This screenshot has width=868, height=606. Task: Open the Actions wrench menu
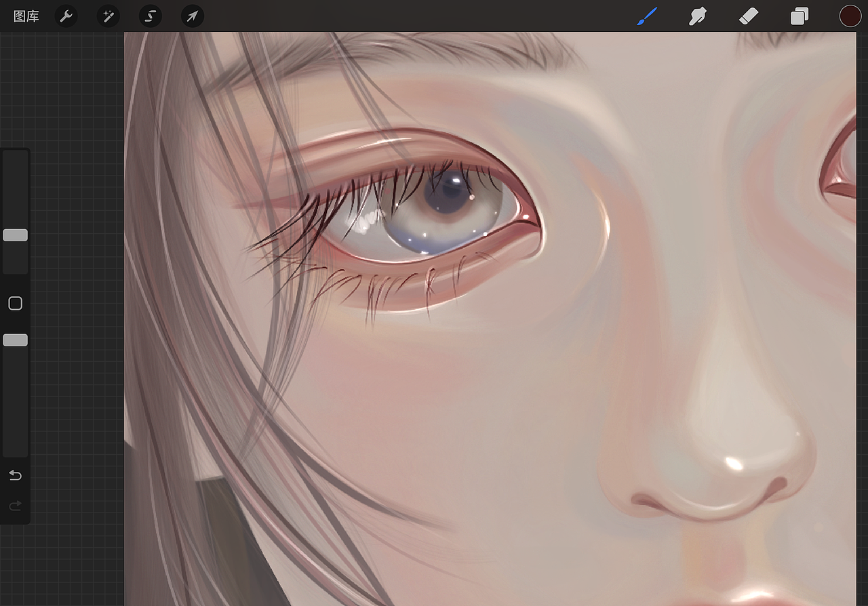pyautogui.click(x=66, y=16)
